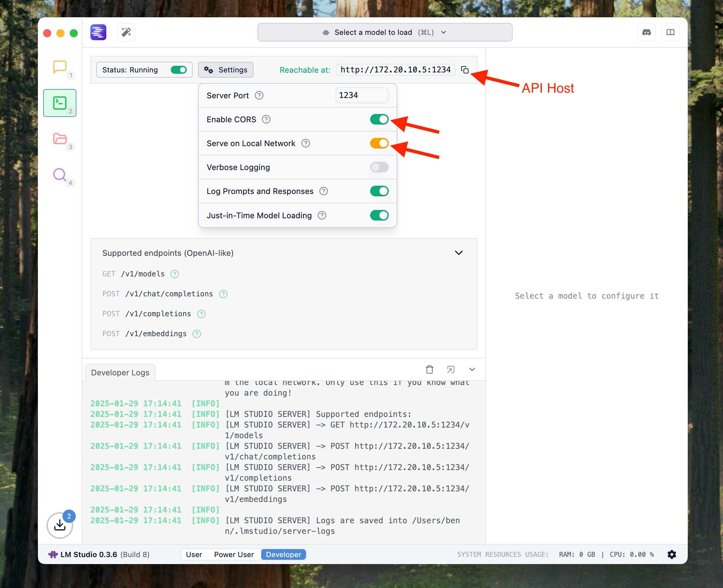The image size is (723, 588).
Task: Open the Select a model to load dropdown
Action: (384, 33)
